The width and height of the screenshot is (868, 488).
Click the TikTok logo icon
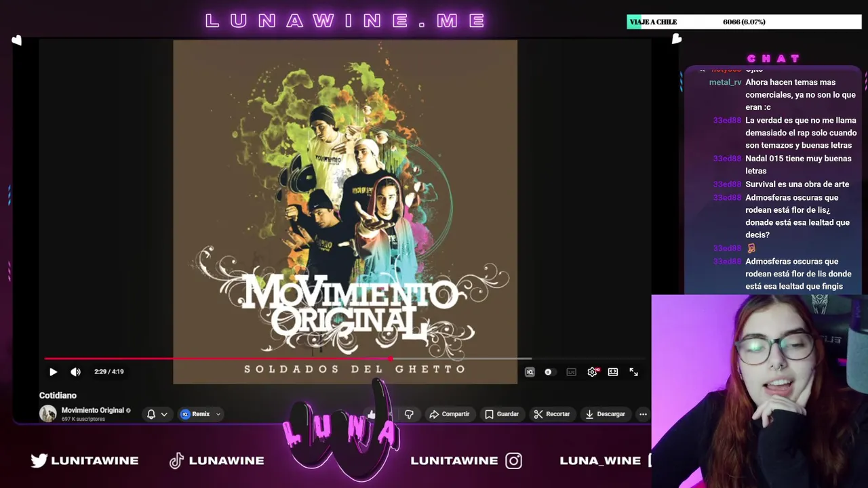pos(176,461)
